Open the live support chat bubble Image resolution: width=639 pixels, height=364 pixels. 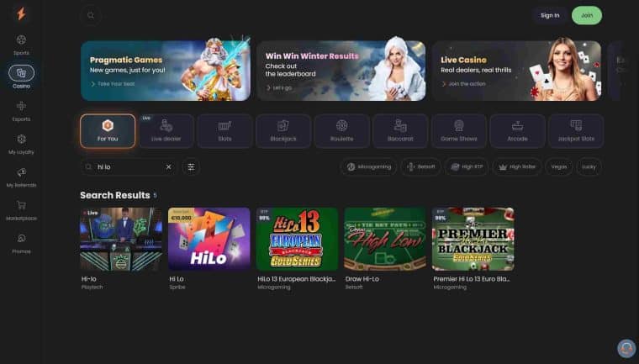626,349
